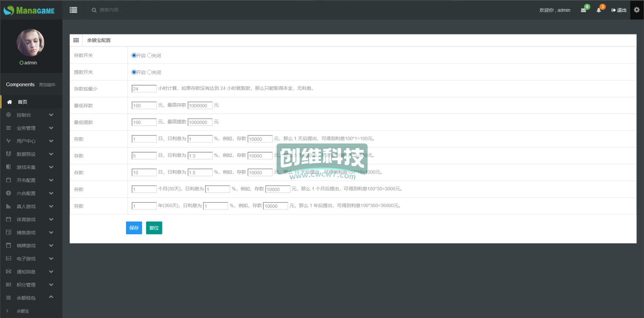The image size is (644, 318).
Task: Click the 电子游戏 icon
Action: 8,259
